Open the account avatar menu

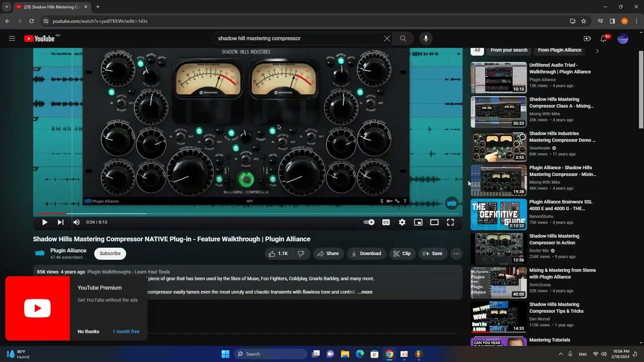[623, 38]
